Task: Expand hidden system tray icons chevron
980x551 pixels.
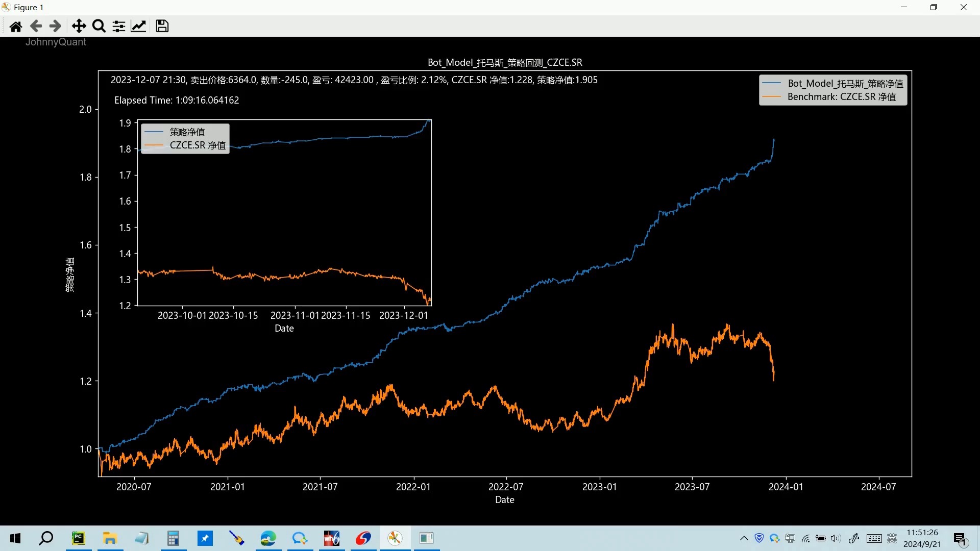Action: [744, 538]
